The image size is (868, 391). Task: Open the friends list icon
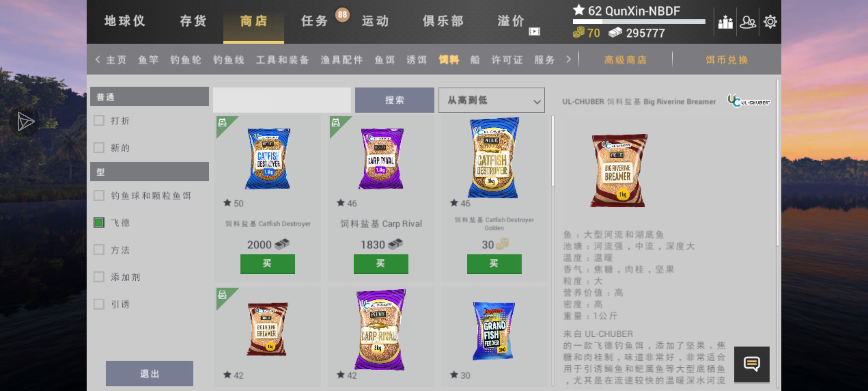pyautogui.click(x=747, y=22)
